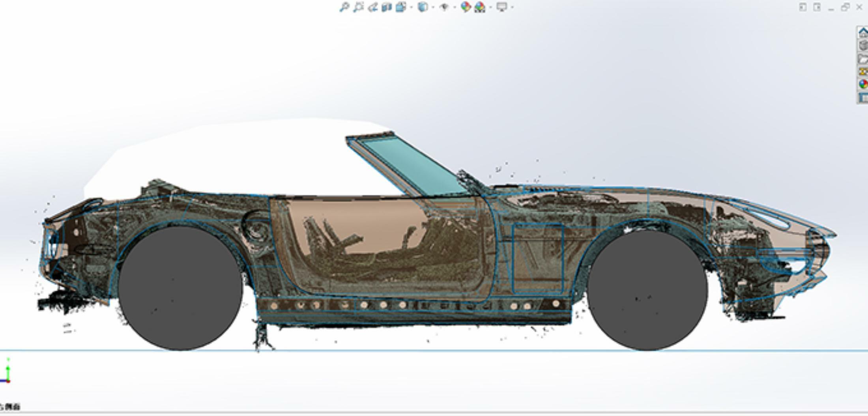The width and height of the screenshot is (868, 416).
Task: Switch to the Appearances task pane tab
Action: (863, 84)
